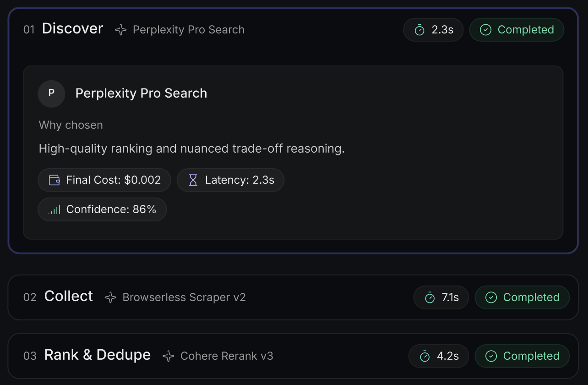The height and width of the screenshot is (385, 588).
Task: Expand the Rank & Dedupe step row
Action: pyautogui.click(x=293, y=356)
